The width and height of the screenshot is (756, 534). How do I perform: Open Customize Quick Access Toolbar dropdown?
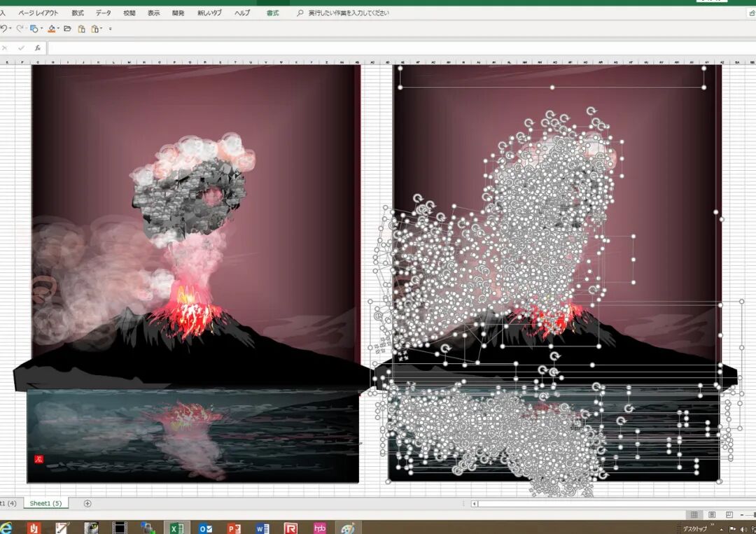pos(111,29)
